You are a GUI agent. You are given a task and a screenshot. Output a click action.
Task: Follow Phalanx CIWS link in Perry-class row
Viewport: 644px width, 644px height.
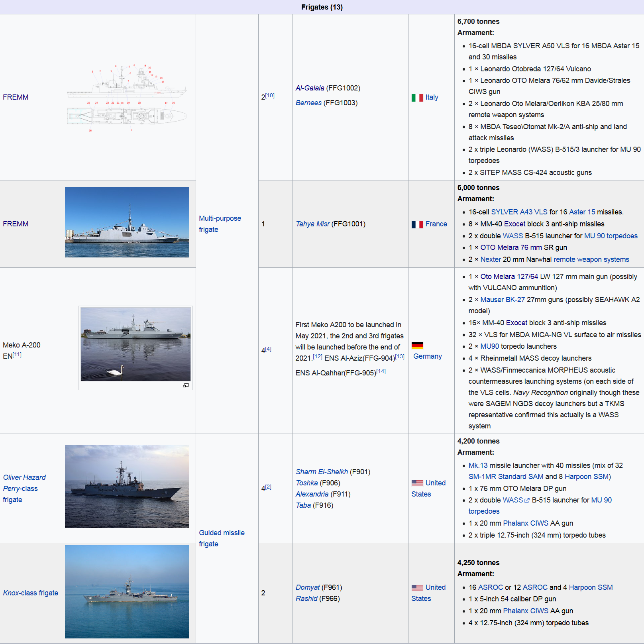point(526,523)
